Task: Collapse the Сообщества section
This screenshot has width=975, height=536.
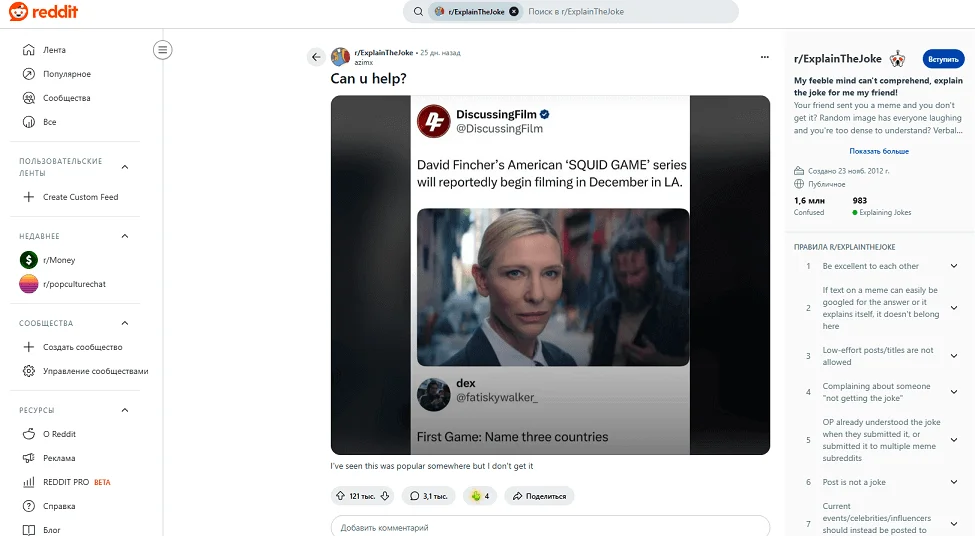Action: 125,323
